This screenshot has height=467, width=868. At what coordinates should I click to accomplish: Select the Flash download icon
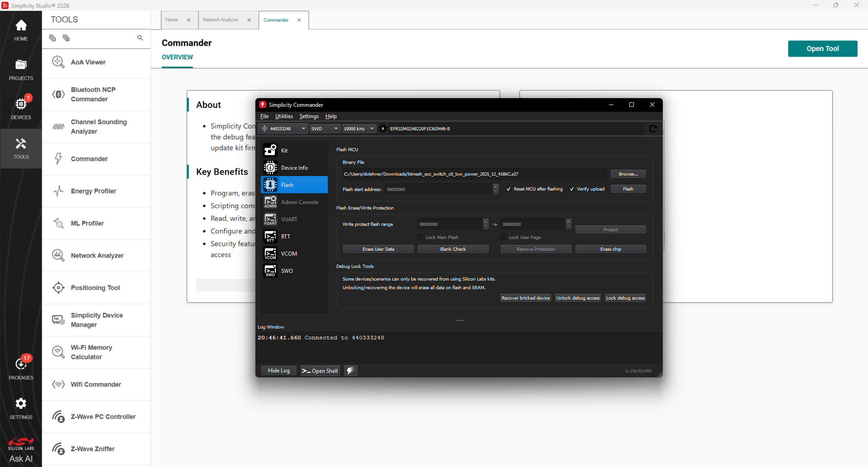(x=270, y=185)
